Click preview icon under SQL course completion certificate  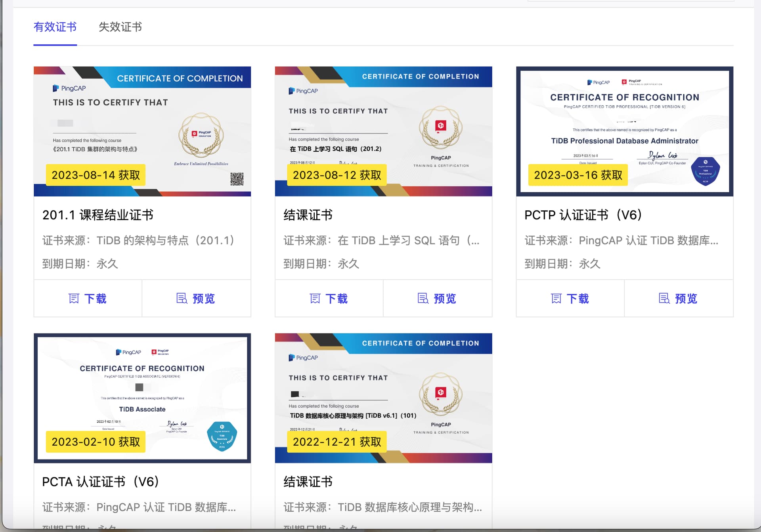[423, 298]
